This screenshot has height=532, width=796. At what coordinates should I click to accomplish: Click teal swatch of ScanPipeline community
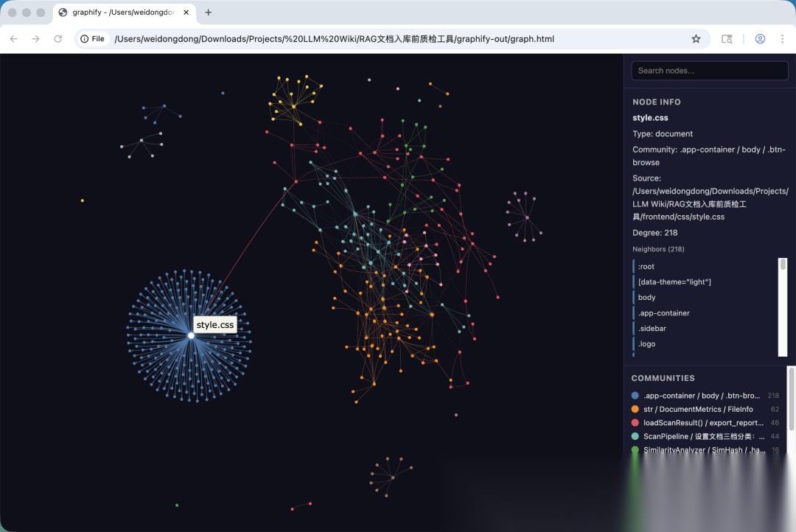point(635,436)
